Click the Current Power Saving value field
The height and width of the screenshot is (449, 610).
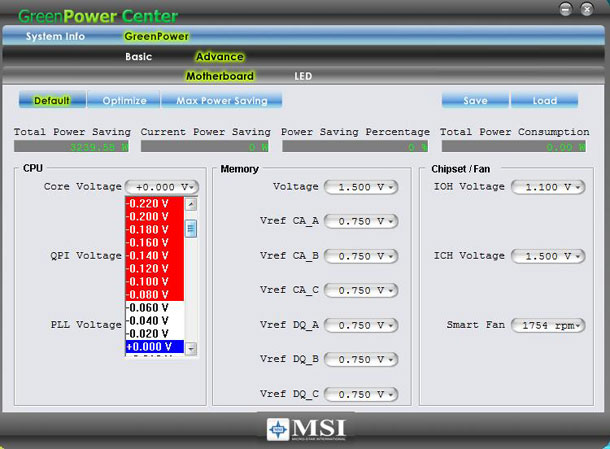coord(205,147)
